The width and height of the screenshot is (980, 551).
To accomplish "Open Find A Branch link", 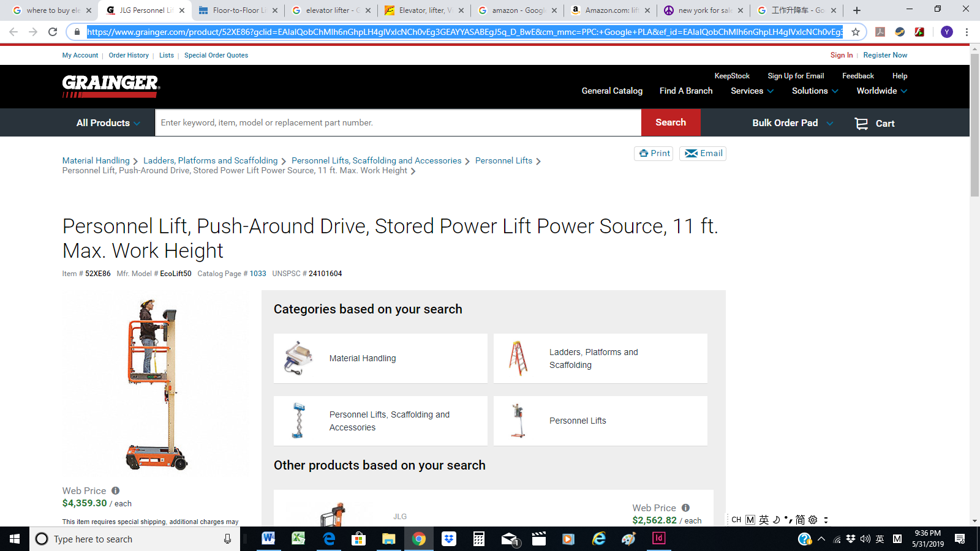I will tap(686, 91).
